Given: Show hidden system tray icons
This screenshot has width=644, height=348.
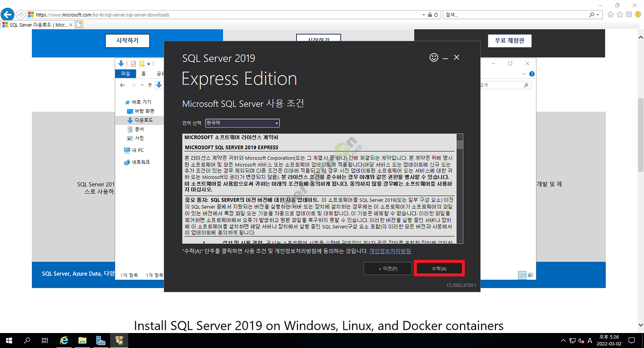Looking at the screenshot, I should (563, 341).
